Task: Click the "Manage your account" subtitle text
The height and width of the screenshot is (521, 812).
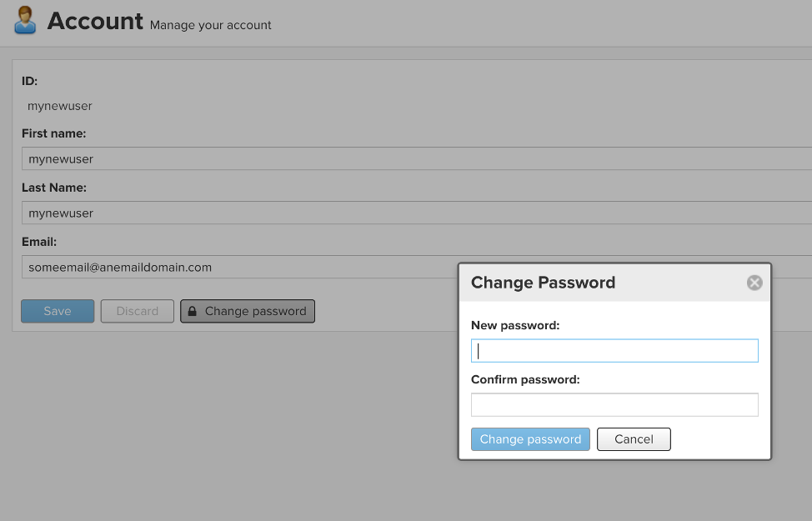Action: coord(211,25)
